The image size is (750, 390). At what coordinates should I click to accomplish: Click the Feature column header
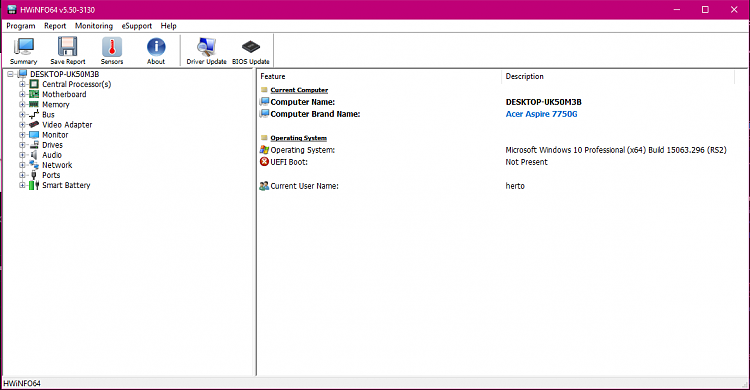[379, 77]
